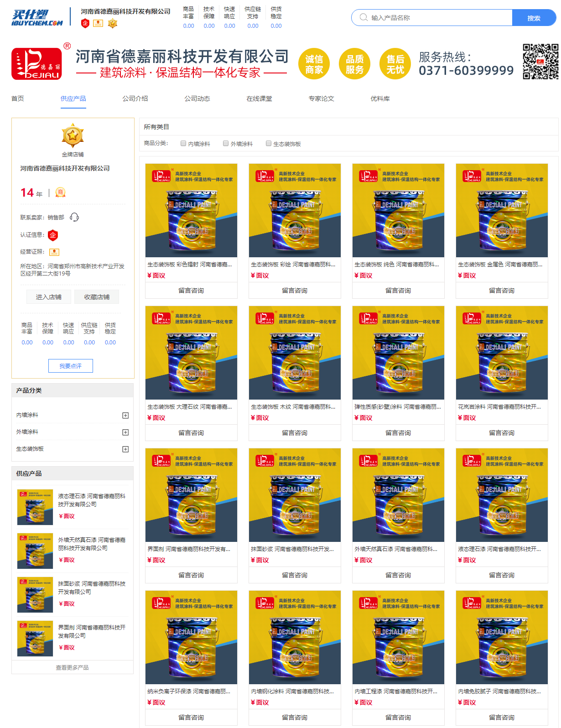The image size is (561, 728).
Task: Click the business license icon in header
Action: (x=98, y=23)
